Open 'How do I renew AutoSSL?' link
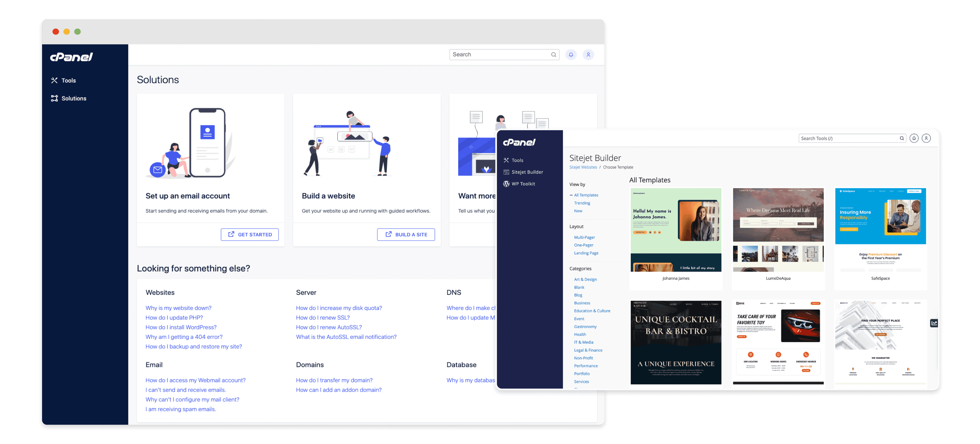Viewport: 980px width, 444px height. [329, 327]
